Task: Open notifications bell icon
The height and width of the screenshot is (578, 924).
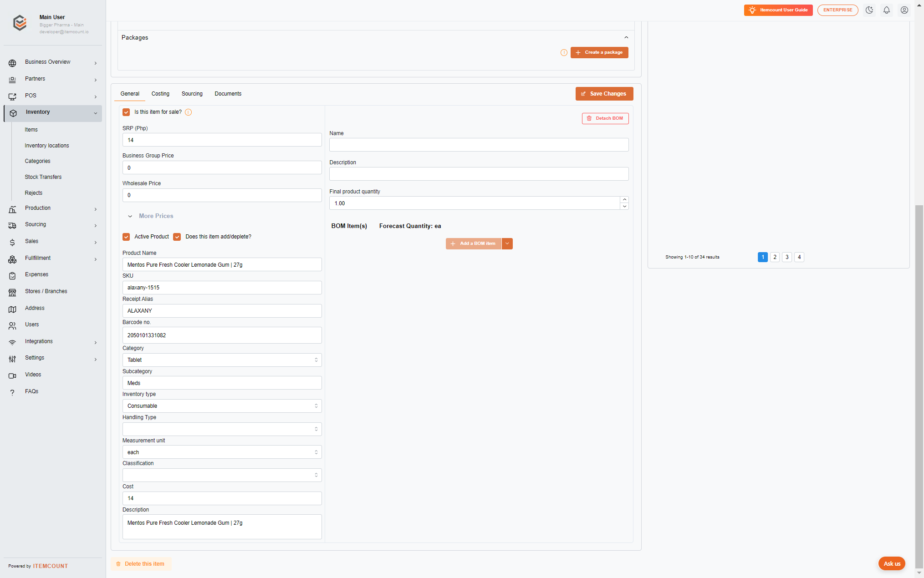Action: tap(887, 10)
